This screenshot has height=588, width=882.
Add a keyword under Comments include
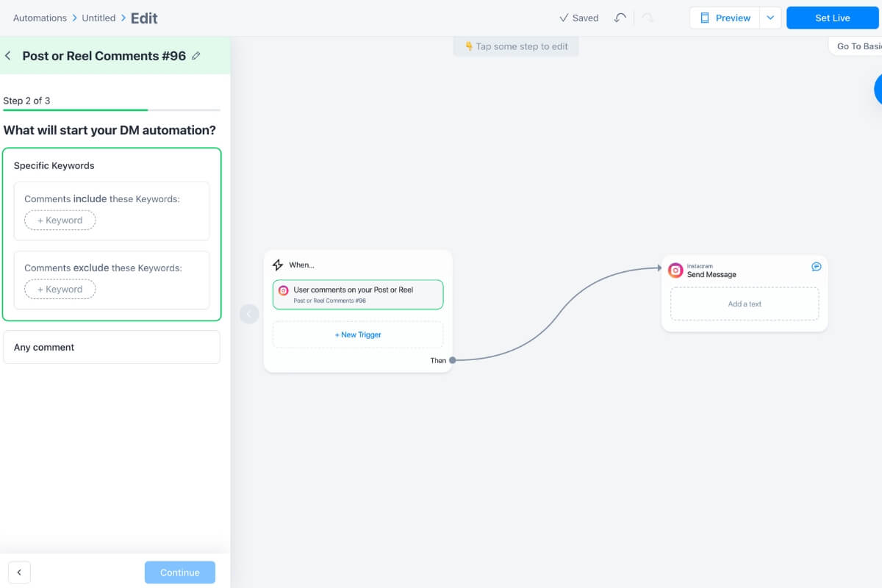(x=60, y=220)
